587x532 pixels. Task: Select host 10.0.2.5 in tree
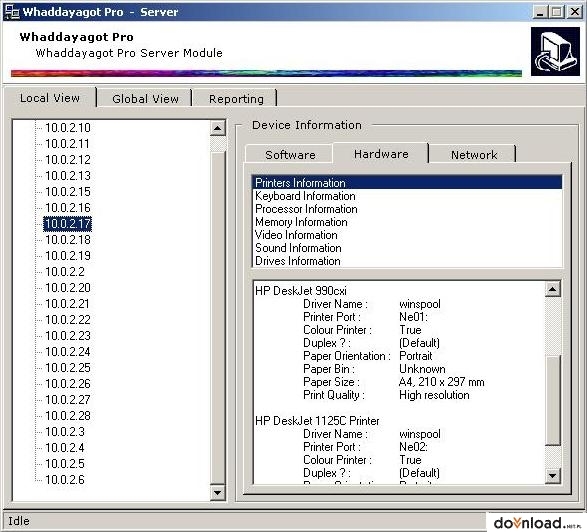pos(65,464)
